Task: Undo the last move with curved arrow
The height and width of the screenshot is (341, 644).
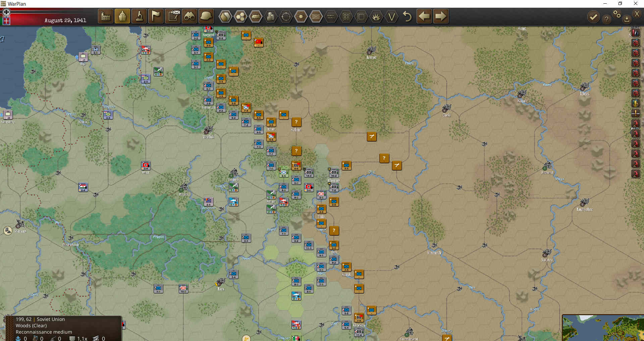Action: pyautogui.click(x=407, y=16)
